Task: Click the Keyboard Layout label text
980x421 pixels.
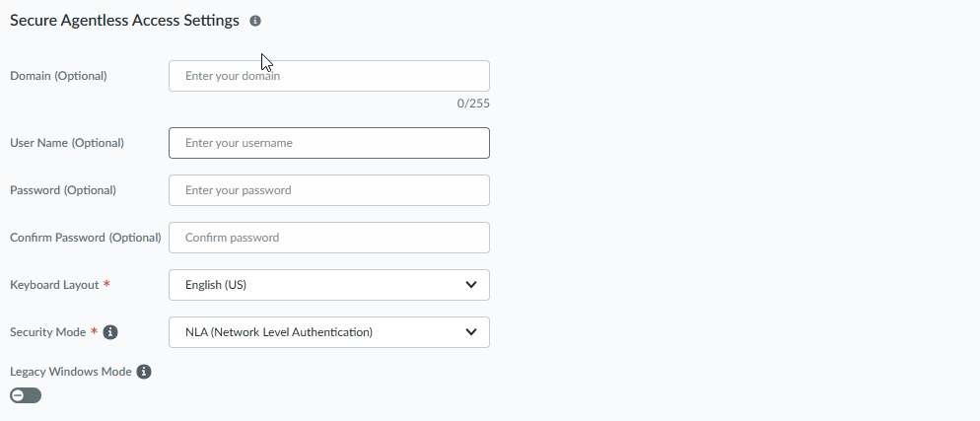Action: pos(54,285)
